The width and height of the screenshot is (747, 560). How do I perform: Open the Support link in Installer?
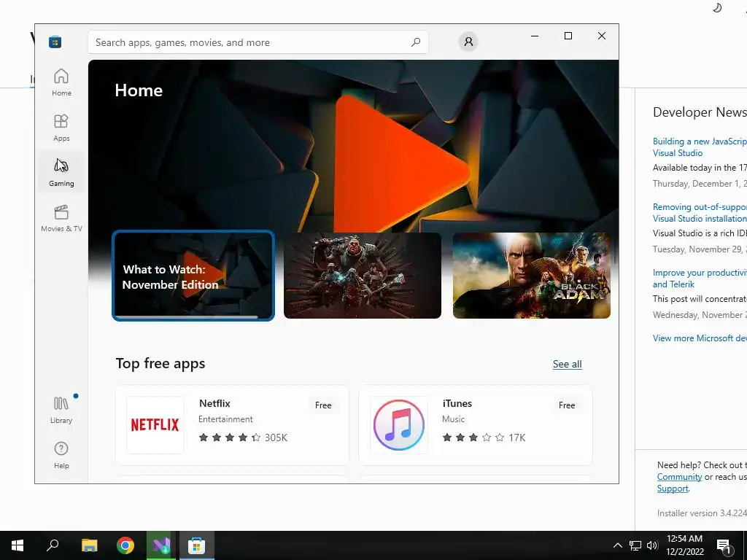(673, 489)
